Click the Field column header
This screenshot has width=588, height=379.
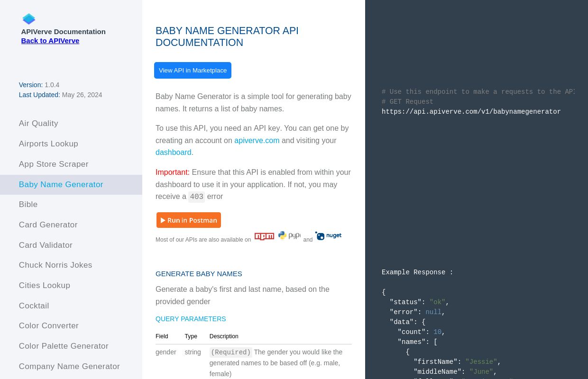click(162, 336)
